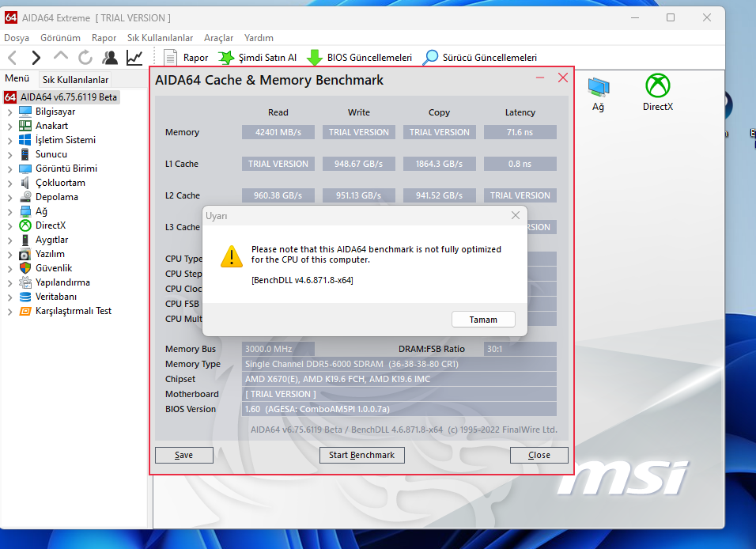Viewport: 756px width, 549px height.
Task: Click the Forward navigation arrow
Action: click(36, 58)
